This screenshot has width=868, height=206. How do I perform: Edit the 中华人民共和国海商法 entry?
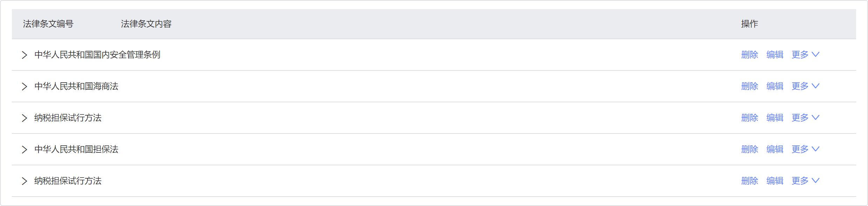[775, 86]
